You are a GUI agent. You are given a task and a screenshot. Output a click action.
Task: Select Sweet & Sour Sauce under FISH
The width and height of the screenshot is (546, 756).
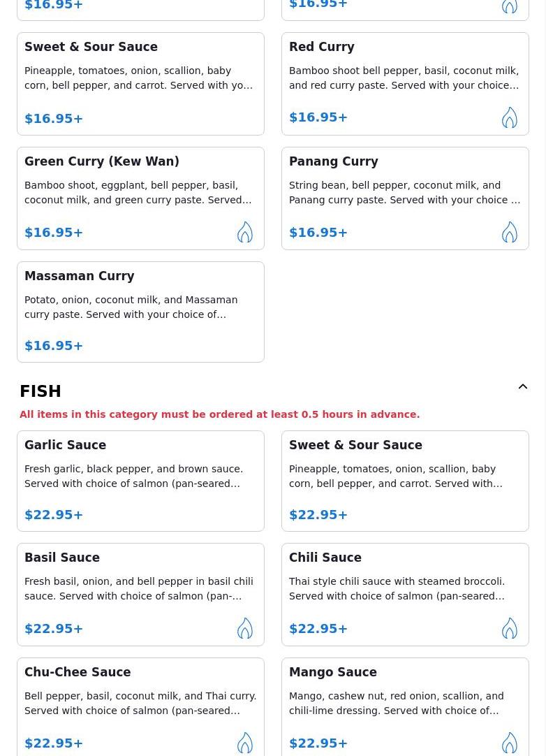click(x=405, y=481)
